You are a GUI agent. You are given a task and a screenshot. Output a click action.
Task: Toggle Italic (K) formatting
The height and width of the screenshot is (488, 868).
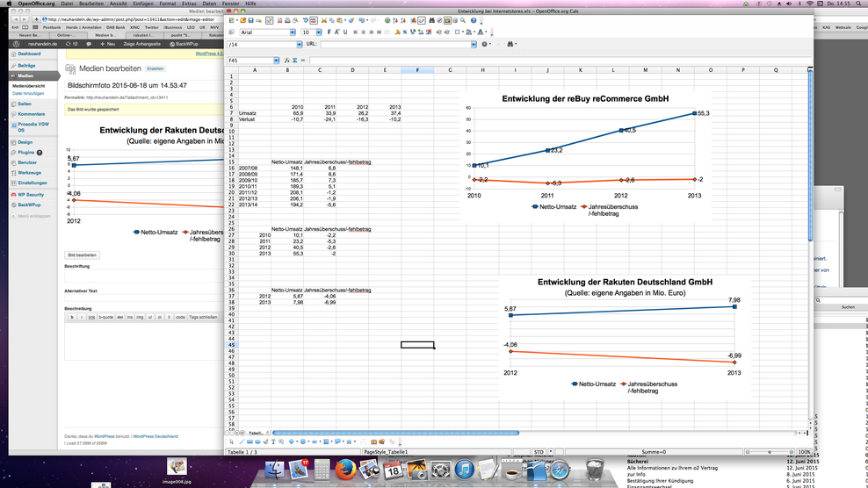pyautogui.click(x=336, y=32)
